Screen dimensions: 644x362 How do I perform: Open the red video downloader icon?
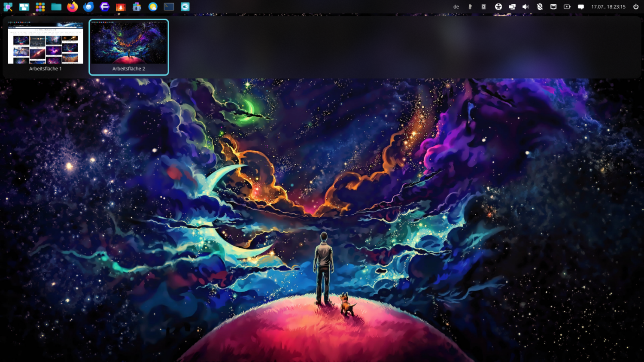pyautogui.click(x=121, y=7)
